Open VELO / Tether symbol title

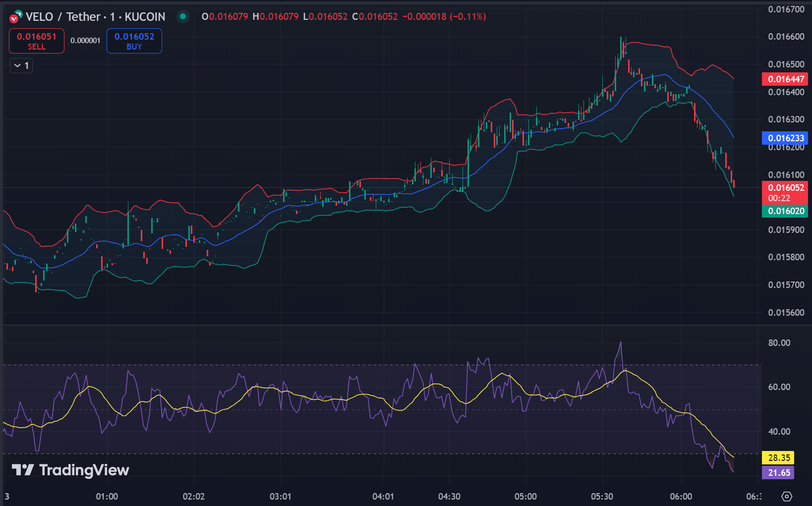[95, 17]
